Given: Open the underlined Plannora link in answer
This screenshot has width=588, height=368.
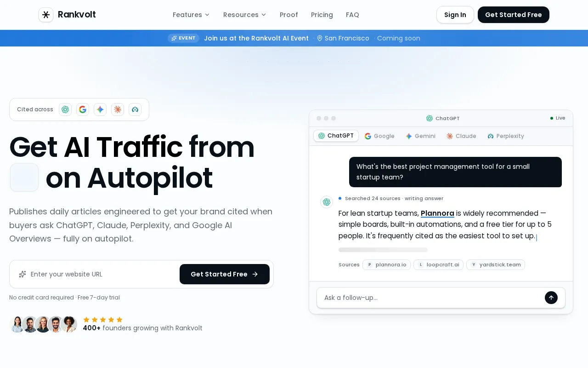Looking at the screenshot, I should 437,213.
